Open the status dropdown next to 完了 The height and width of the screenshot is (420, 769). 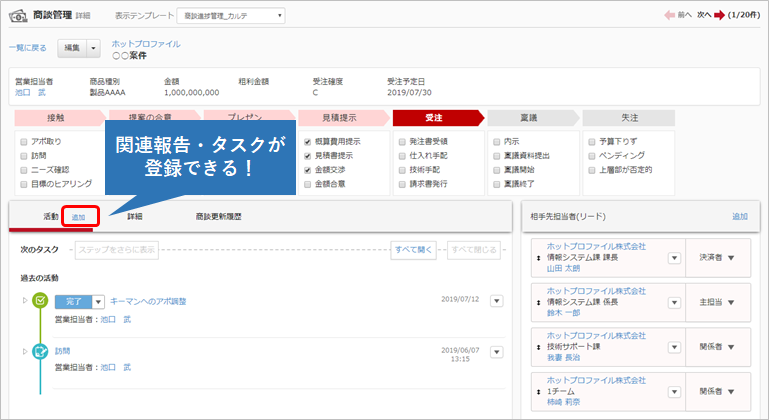click(x=98, y=302)
